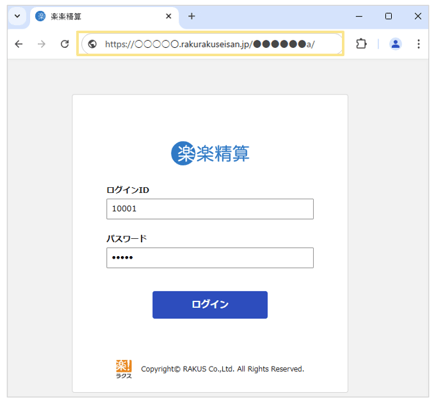436x403 pixels.
Task: Maximize the browser window
Action: point(388,16)
